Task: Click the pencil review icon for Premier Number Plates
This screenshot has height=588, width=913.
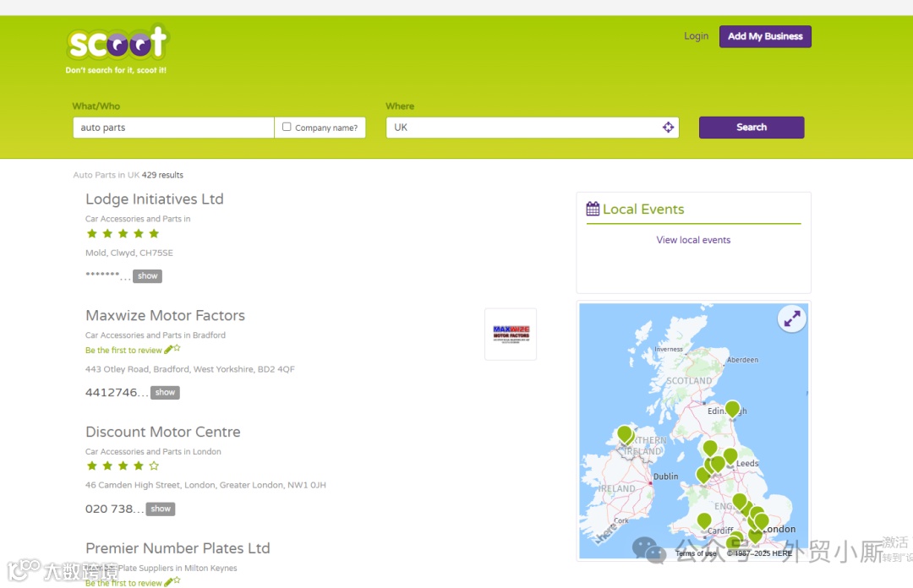Action: click(x=168, y=582)
